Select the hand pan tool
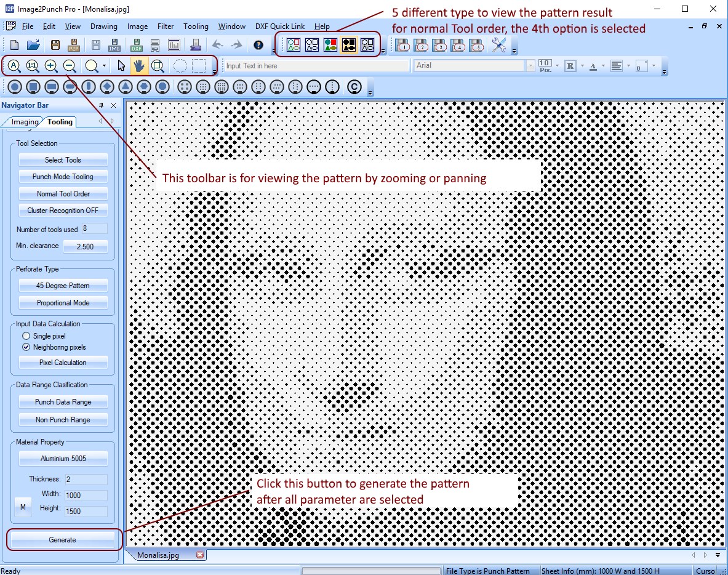 [x=138, y=66]
